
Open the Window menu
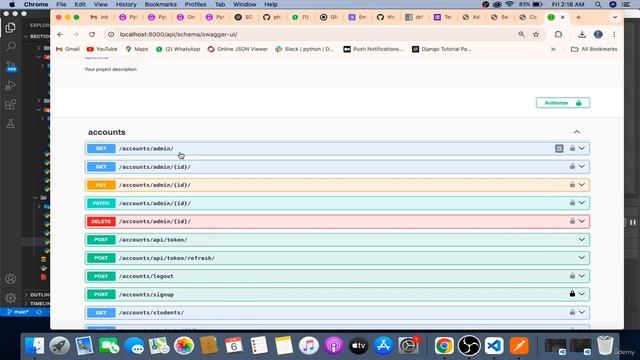pyautogui.click(x=244, y=4)
